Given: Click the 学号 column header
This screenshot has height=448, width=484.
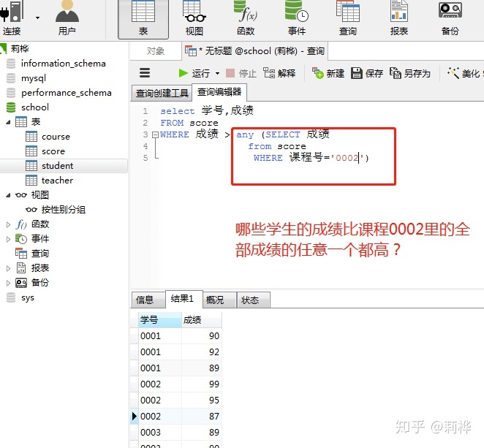Looking at the screenshot, I should click(159, 320).
